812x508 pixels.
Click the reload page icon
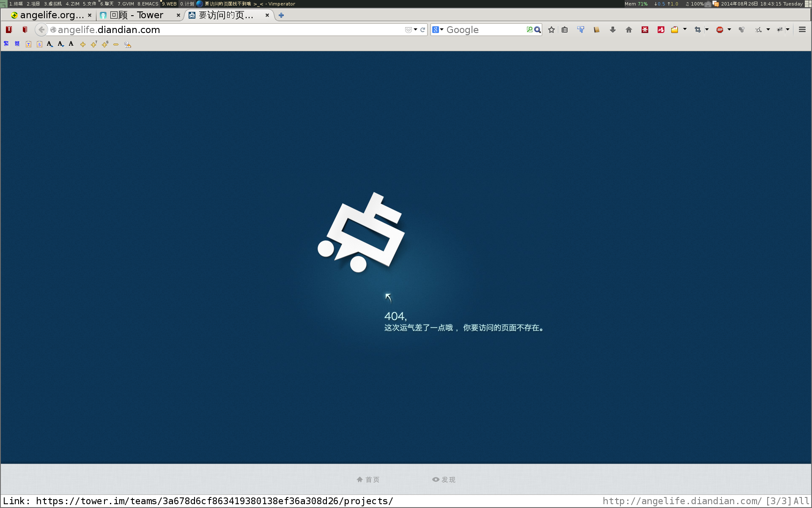[x=422, y=30]
